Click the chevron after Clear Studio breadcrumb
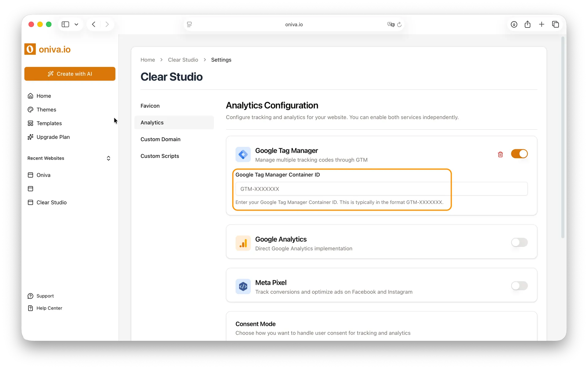Viewport: 588px width, 369px height. pos(205,60)
